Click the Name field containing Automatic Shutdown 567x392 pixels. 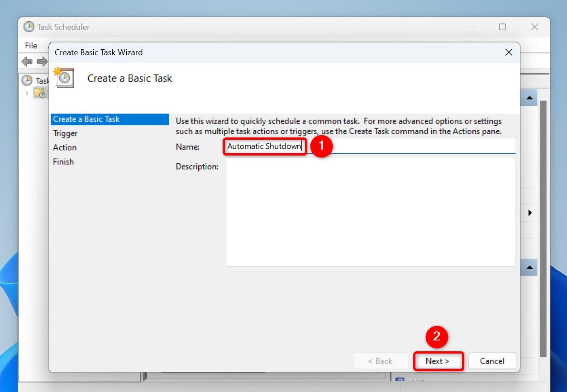click(x=370, y=146)
